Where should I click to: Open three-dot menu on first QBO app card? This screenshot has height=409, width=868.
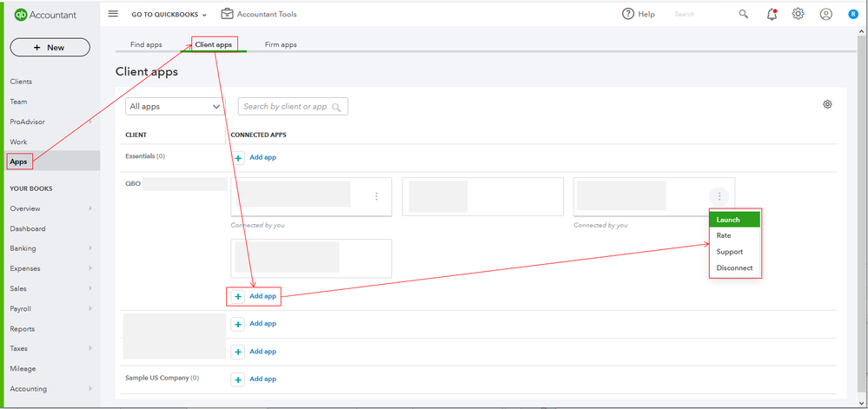coord(376,196)
